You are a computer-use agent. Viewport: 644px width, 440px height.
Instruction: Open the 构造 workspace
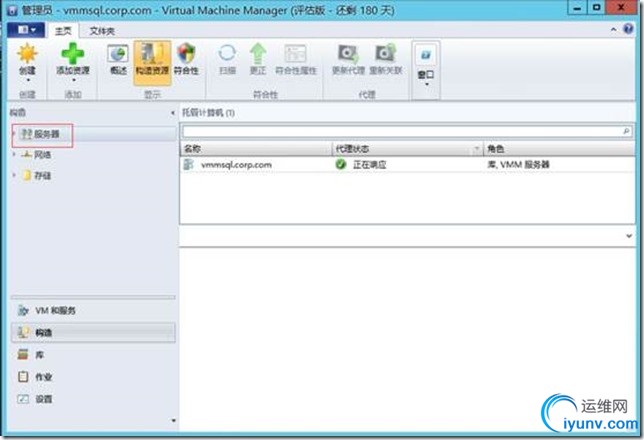93,332
